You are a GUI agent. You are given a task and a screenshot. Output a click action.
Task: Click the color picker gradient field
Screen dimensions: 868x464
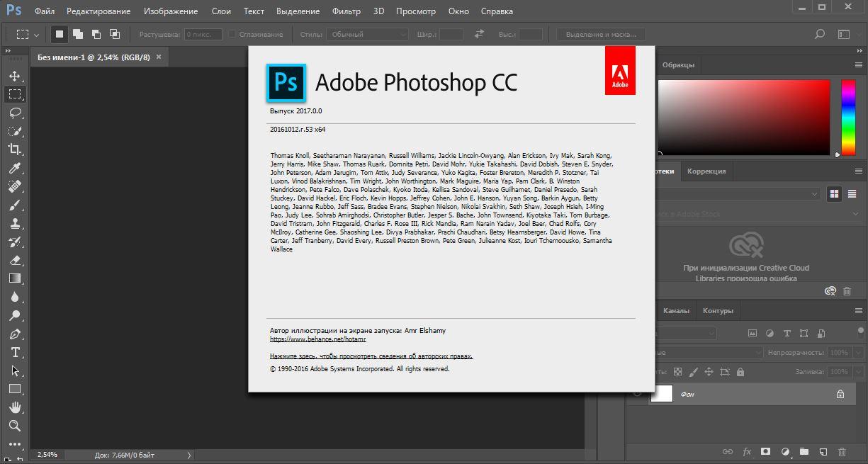click(744, 117)
